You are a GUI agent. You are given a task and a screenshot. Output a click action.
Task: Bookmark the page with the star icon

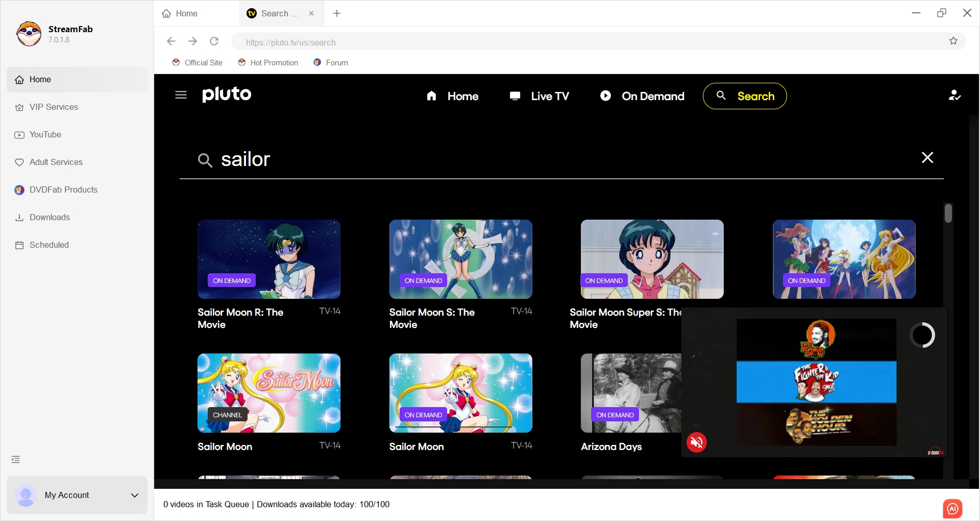pos(953,41)
